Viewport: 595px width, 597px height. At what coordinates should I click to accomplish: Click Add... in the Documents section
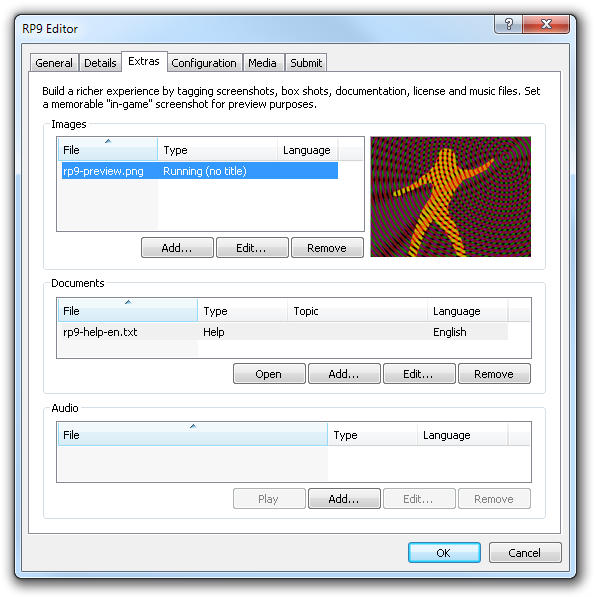pos(344,374)
